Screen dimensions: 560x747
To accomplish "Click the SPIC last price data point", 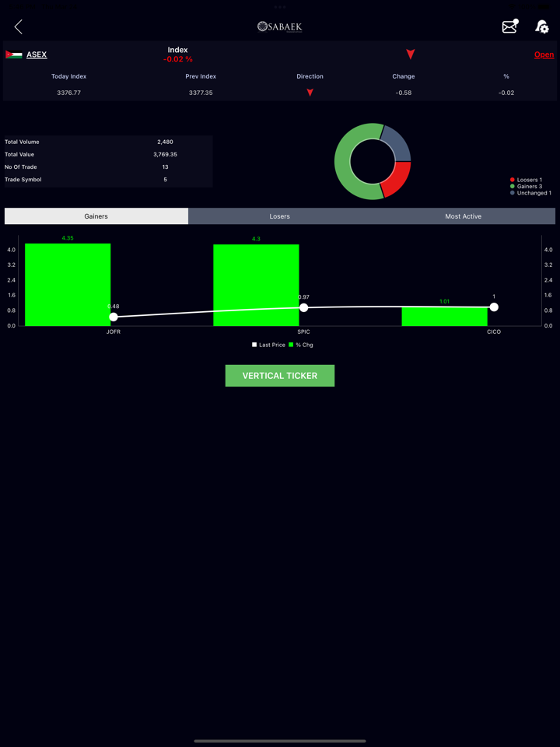I will click(304, 308).
